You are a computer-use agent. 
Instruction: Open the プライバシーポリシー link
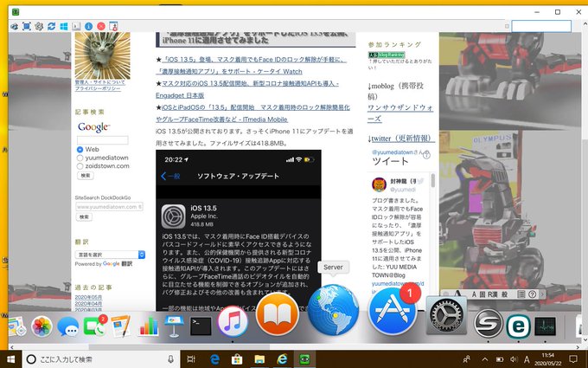click(98, 88)
